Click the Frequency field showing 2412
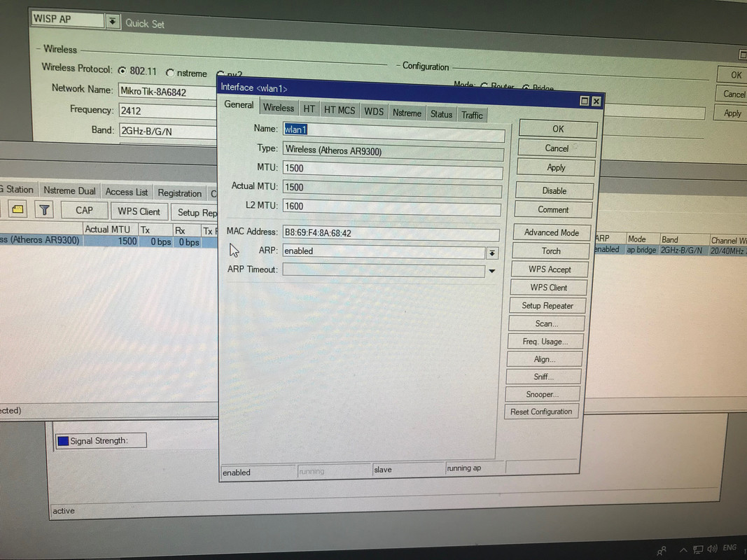The height and width of the screenshot is (560, 747). [168, 111]
